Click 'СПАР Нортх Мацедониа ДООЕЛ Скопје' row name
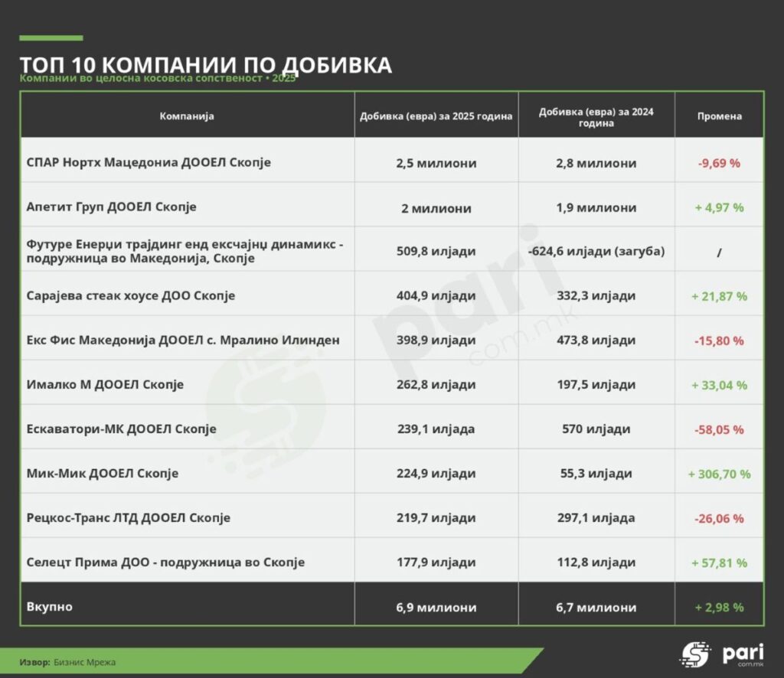The image size is (784, 678). [x=149, y=162]
